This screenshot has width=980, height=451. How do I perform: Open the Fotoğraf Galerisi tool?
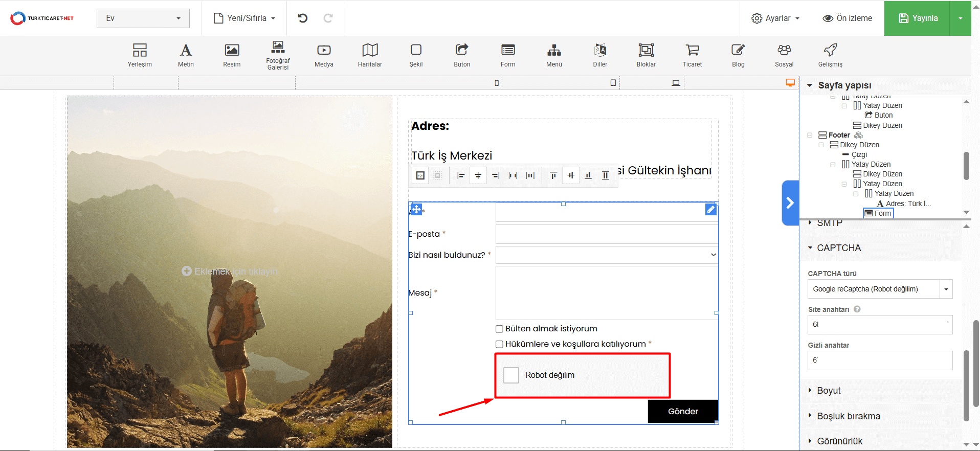(x=278, y=55)
